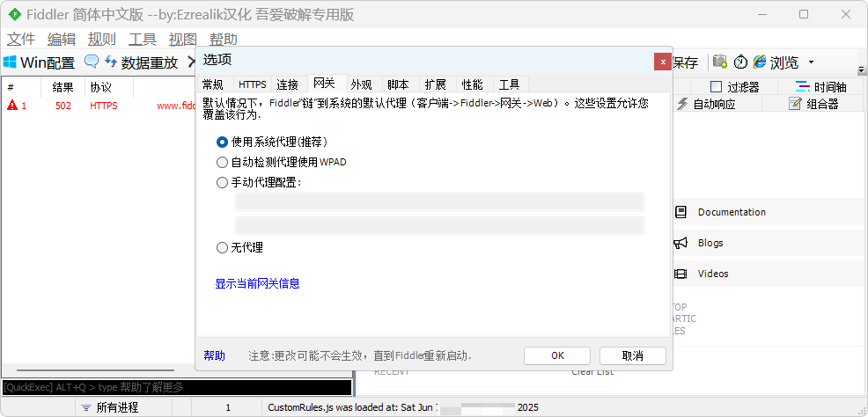Click the OK button
This screenshot has height=417, width=868.
pyautogui.click(x=557, y=355)
